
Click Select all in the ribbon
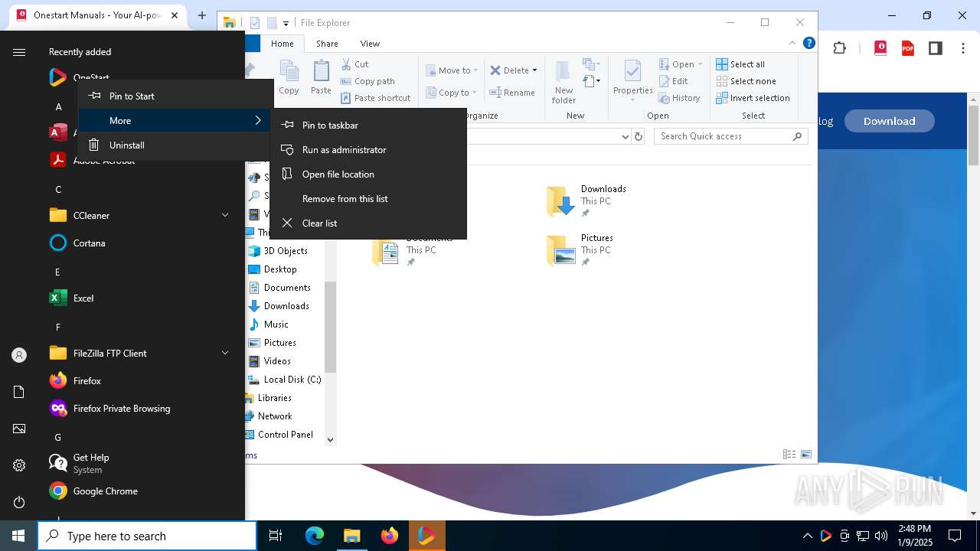(x=740, y=64)
